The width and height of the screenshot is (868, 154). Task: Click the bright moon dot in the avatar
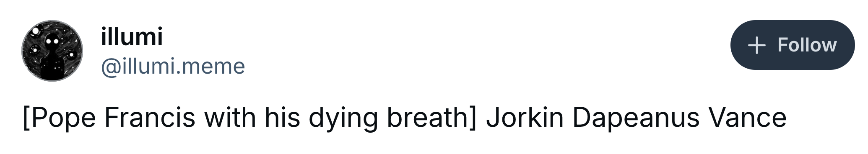(35, 31)
